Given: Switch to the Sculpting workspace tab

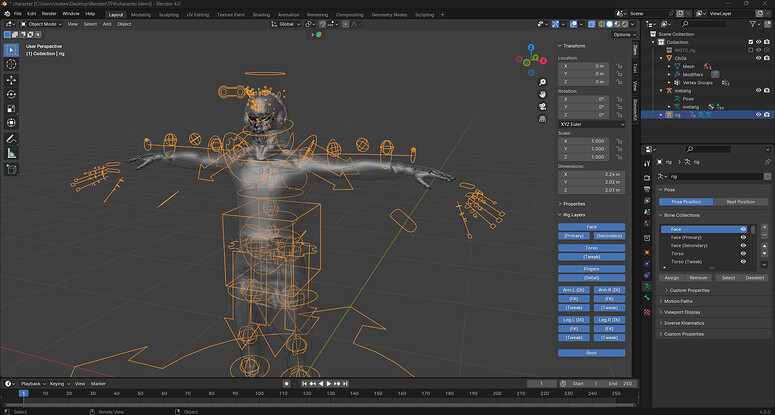Looking at the screenshot, I should (168, 15).
